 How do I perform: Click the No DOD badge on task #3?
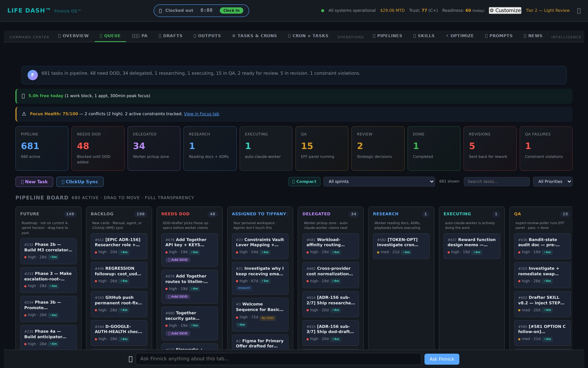(x=267, y=318)
